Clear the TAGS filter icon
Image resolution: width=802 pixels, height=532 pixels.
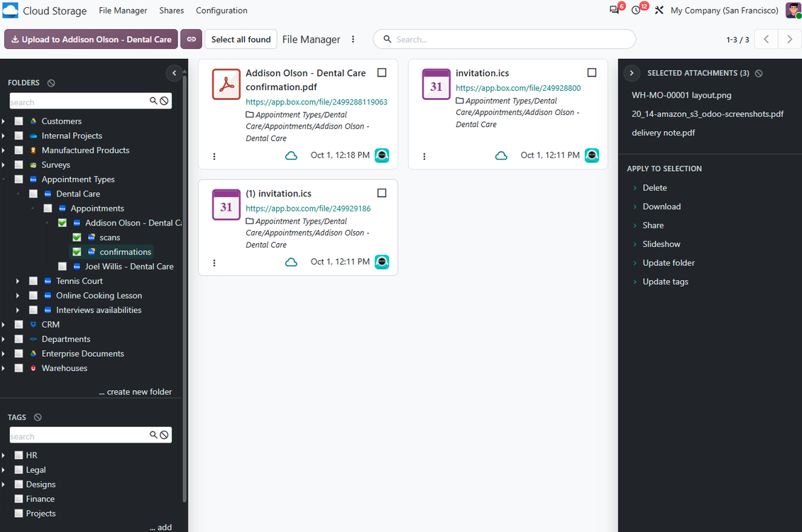38,417
